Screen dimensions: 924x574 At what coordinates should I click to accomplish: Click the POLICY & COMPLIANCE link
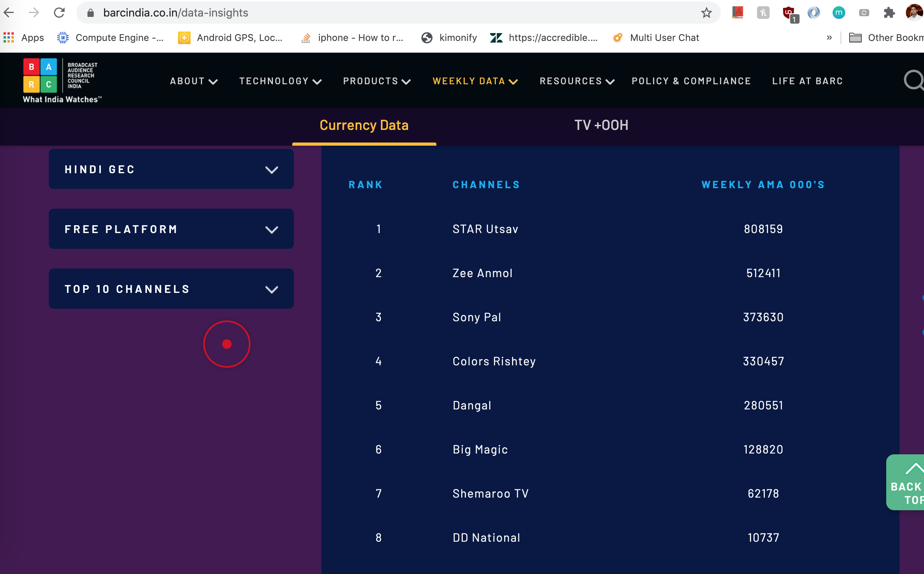tap(691, 81)
